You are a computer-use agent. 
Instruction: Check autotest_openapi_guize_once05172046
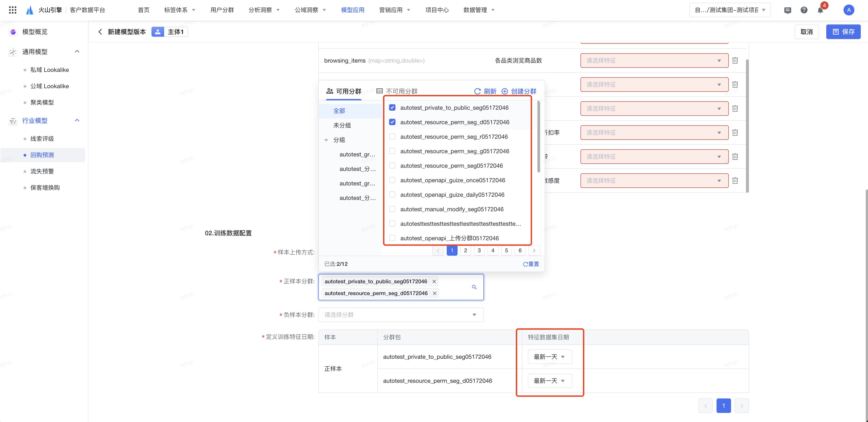point(392,180)
